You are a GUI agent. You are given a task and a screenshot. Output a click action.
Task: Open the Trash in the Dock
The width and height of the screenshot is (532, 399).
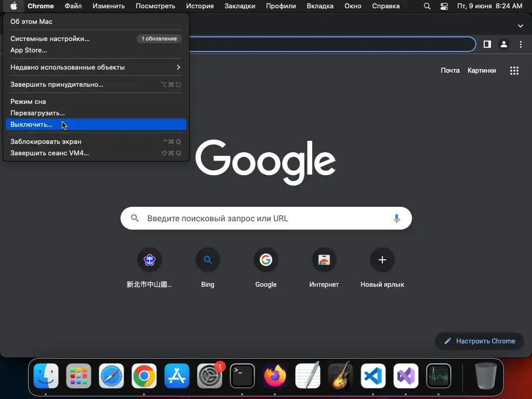click(x=486, y=376)
